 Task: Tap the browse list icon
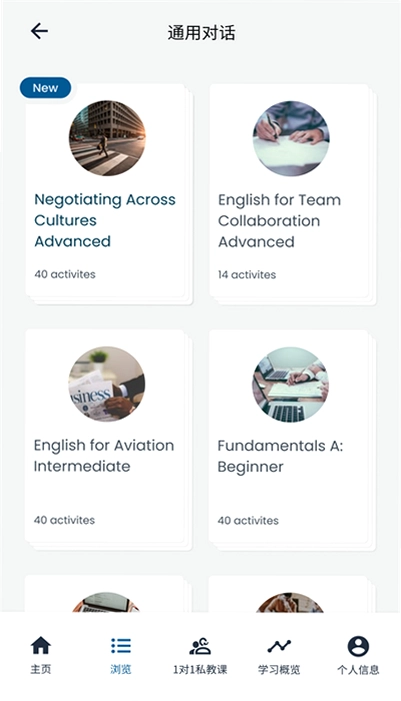pyautogui.click(x=121, y=646)
